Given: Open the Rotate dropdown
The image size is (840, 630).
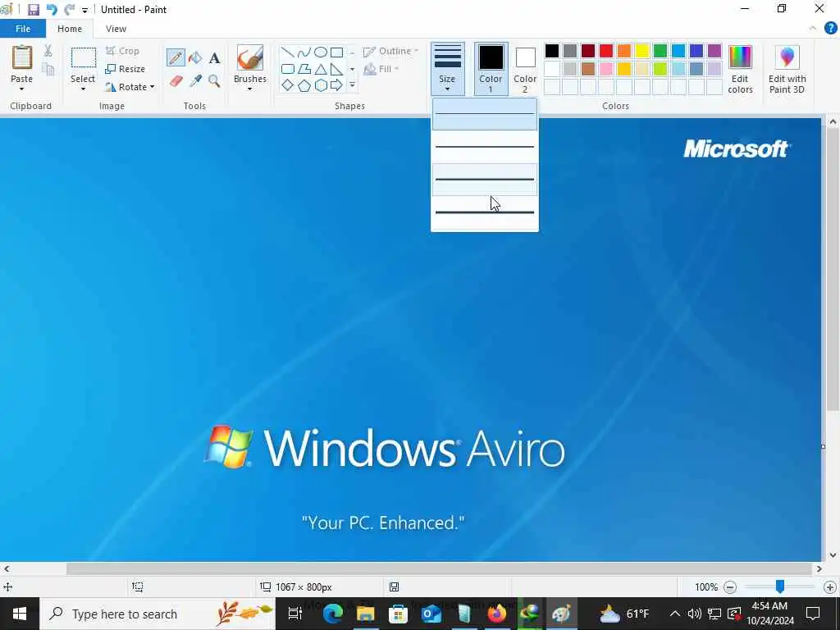Looking at the screenshot, I should tap(129, 87).
